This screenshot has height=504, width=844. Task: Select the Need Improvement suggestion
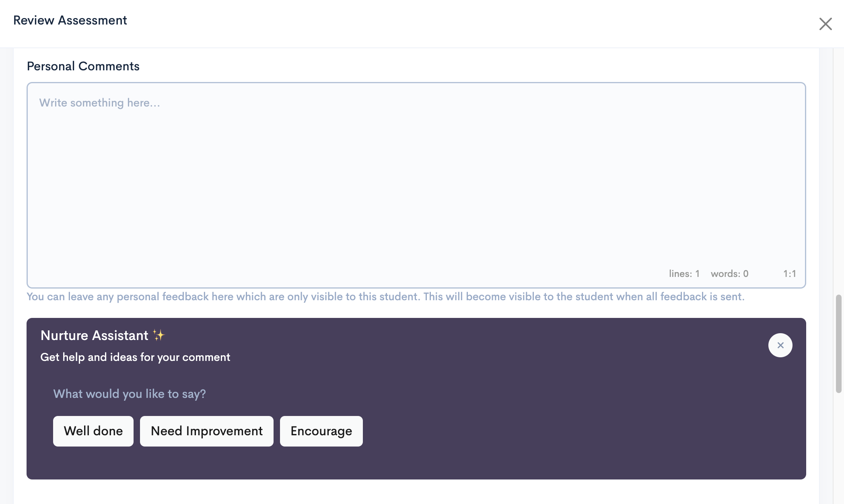207,431
